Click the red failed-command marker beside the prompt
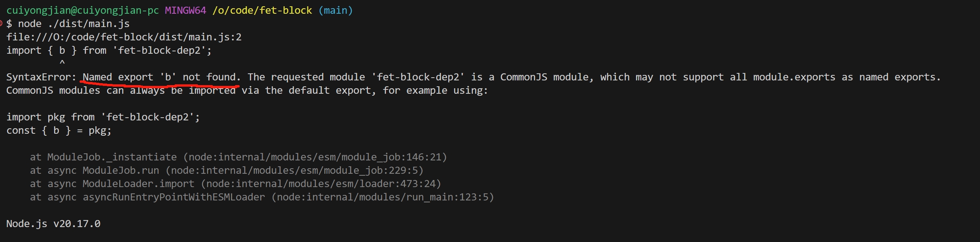The image size is (980, 242). pos(1,24)
